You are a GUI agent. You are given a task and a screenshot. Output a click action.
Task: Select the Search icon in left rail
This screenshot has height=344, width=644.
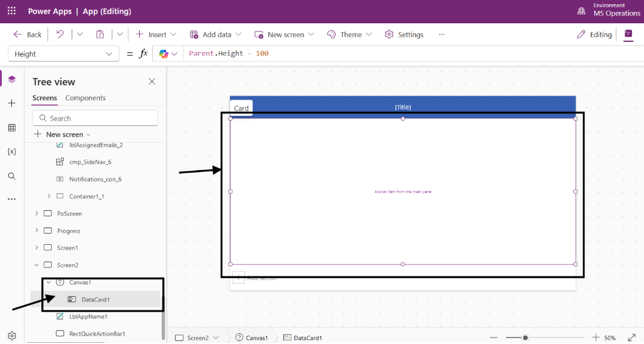pyautogui.click(x=11, y=176)
